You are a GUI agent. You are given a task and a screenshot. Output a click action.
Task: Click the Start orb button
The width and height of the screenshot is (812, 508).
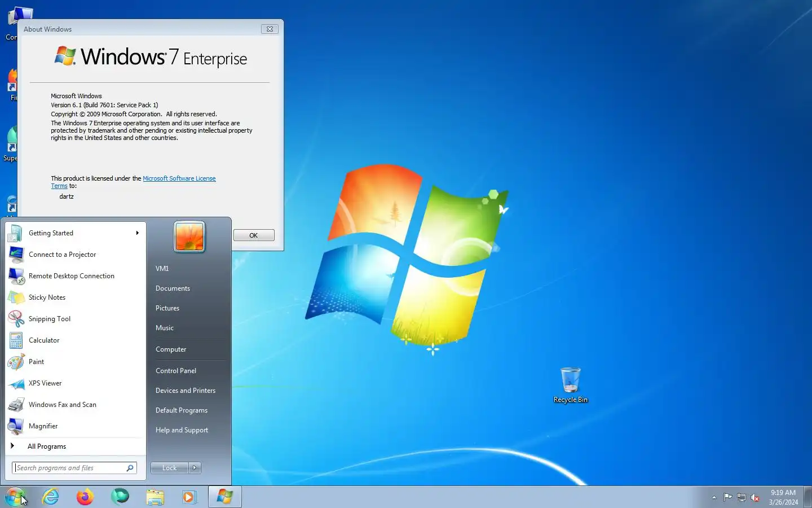pyautogui.click(x=15, y=497)
